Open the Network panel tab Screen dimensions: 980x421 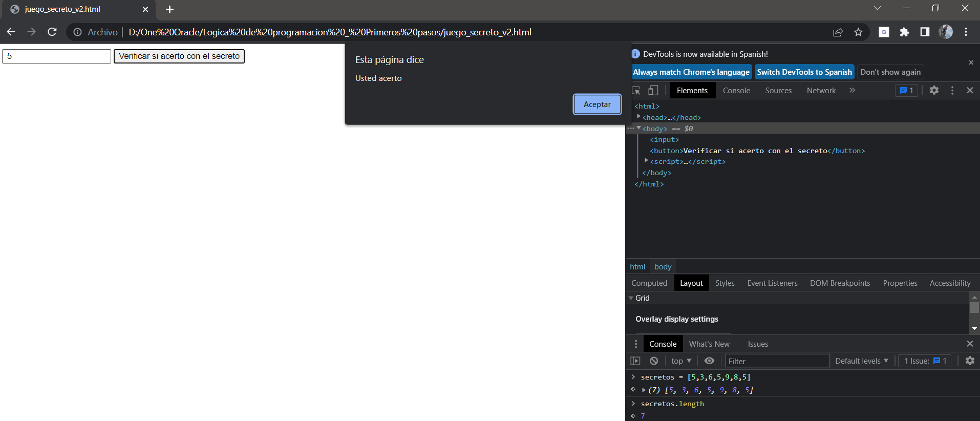821,90
